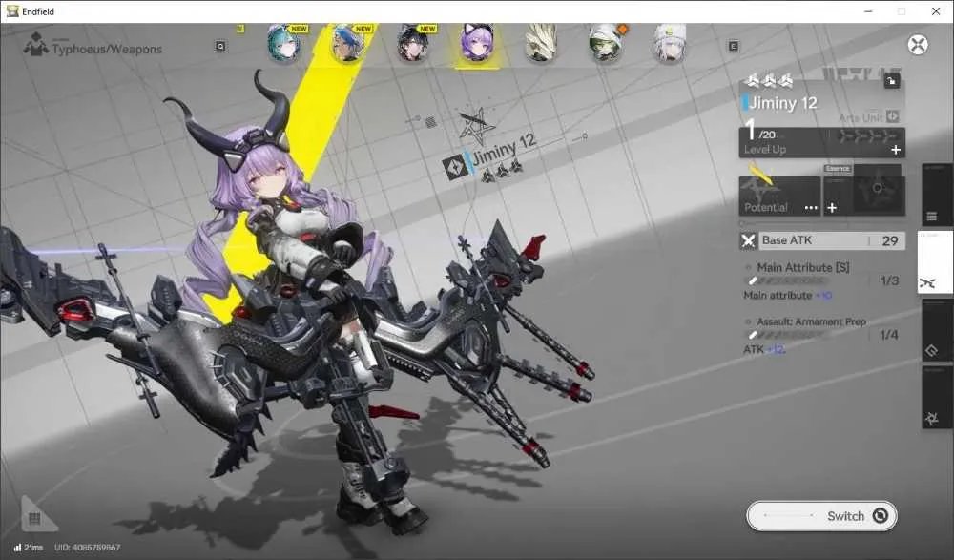The width and height of the screenshot is (954, 560).
Task: Click the Level Up button
Action: (822, 143)
